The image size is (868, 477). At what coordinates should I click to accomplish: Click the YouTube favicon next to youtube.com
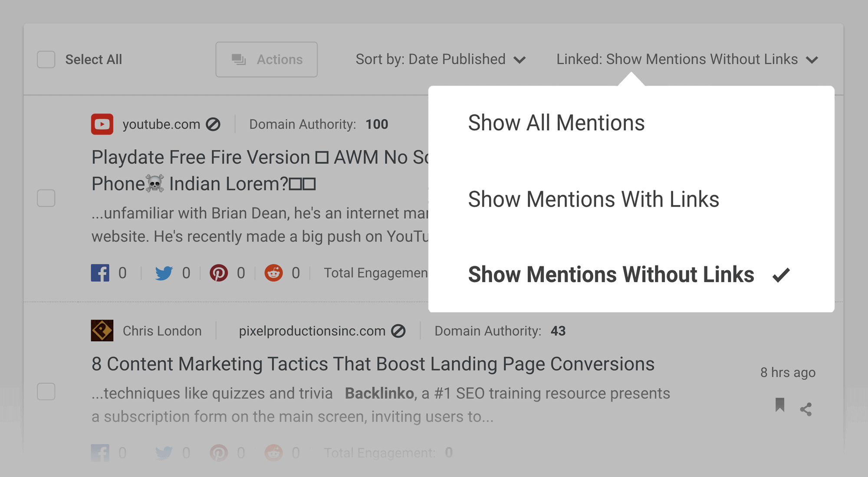(x=102, y=124)
